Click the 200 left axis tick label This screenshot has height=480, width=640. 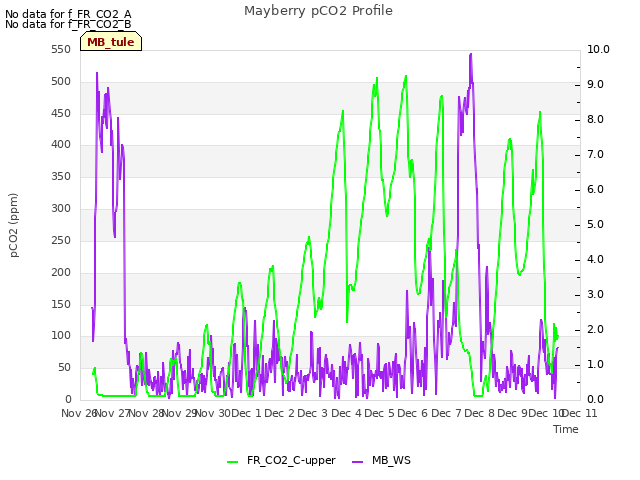click(61, 272)
